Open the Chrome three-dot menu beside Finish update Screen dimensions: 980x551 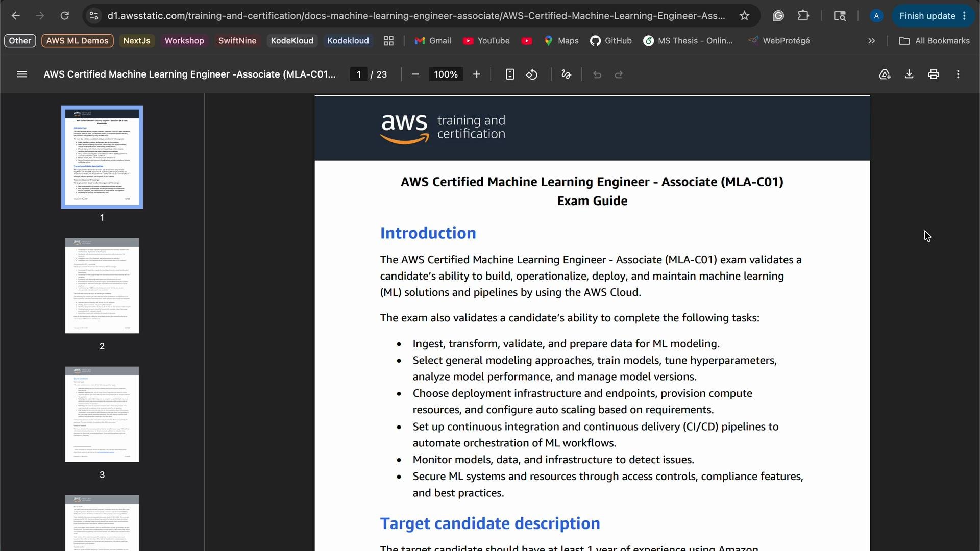coord(965,16)
